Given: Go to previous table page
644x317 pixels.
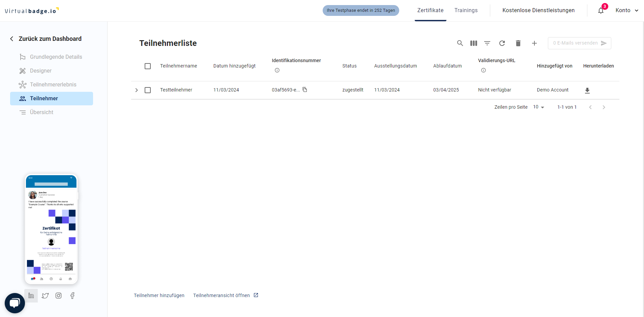Looking at the screenshot, I should point(590,107).
